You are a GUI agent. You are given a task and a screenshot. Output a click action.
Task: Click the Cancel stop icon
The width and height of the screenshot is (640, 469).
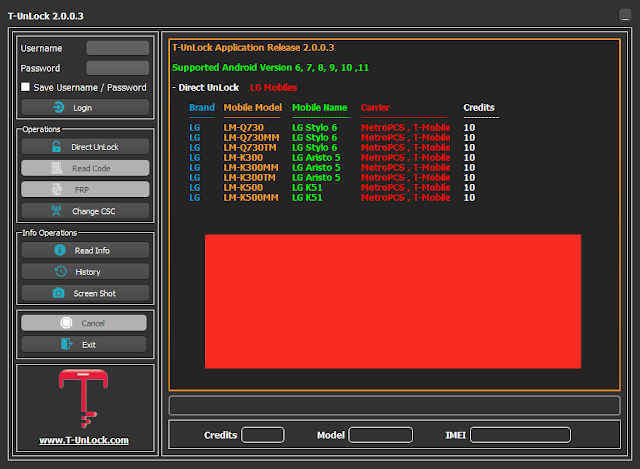(66, 323)
